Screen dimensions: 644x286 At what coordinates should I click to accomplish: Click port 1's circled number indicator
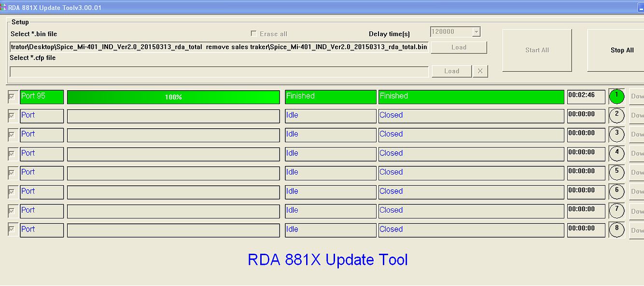[x=616, y=96]
